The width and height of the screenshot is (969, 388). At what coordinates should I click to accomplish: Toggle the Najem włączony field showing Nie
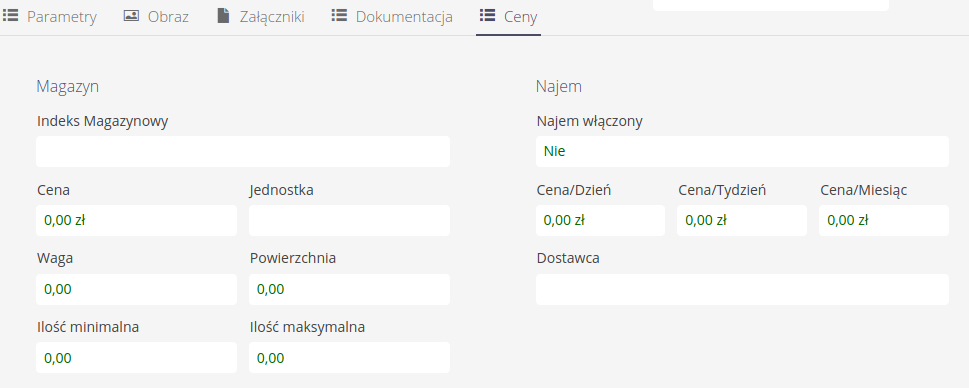742,151
